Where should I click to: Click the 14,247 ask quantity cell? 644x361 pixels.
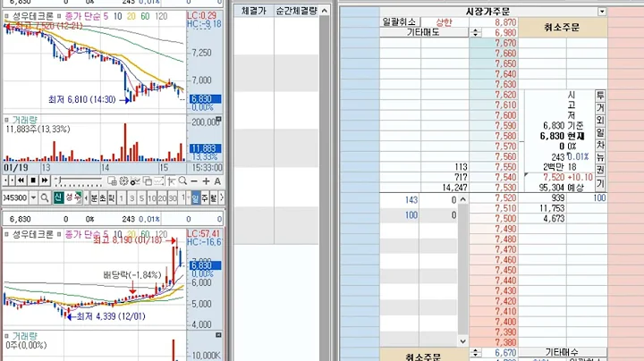445,188
